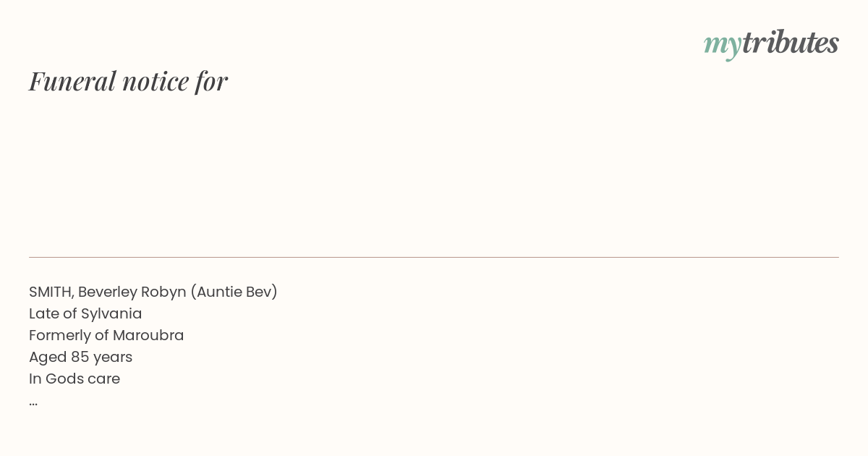Click the mytributes logo
Screen dimensions: 868x456
771,43
